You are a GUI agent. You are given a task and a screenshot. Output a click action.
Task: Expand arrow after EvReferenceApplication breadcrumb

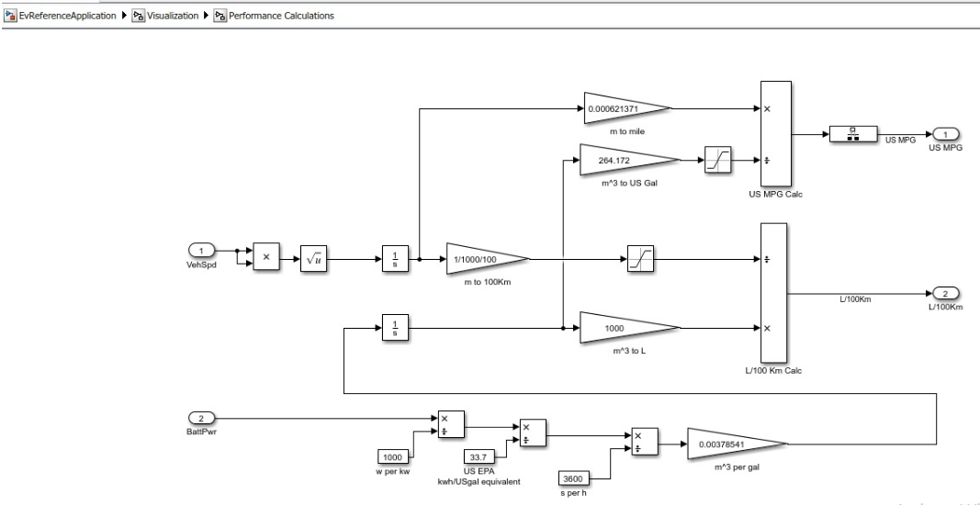click(124, 16)
